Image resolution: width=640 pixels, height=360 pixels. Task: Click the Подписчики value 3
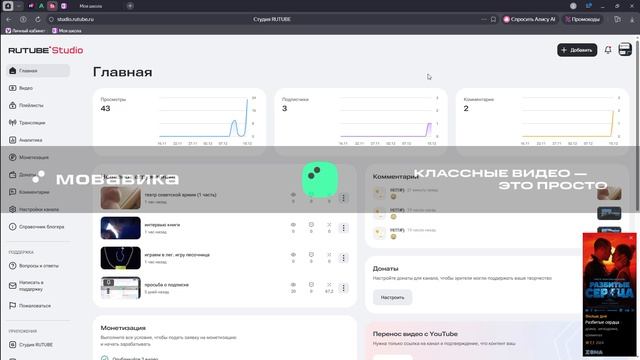(284, 108)
